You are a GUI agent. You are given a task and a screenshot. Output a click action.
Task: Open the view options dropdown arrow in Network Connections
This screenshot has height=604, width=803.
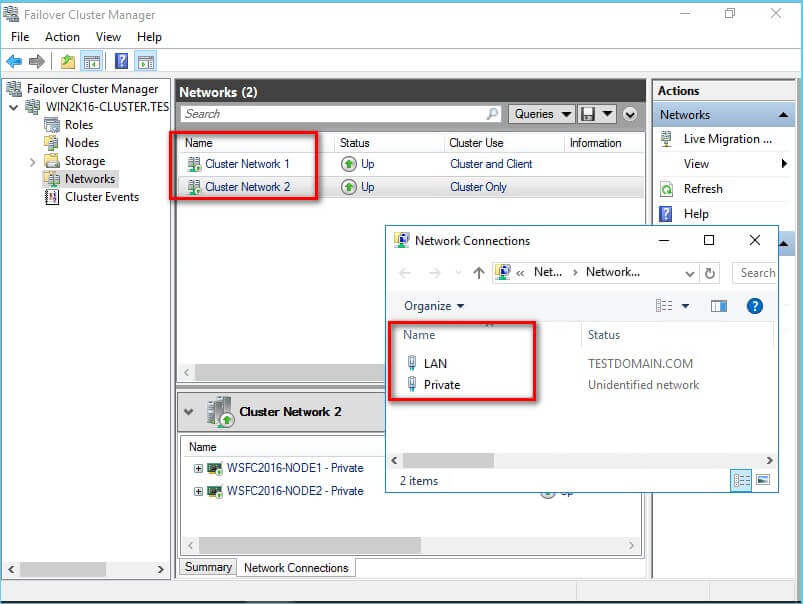click(x=685, y=306)
